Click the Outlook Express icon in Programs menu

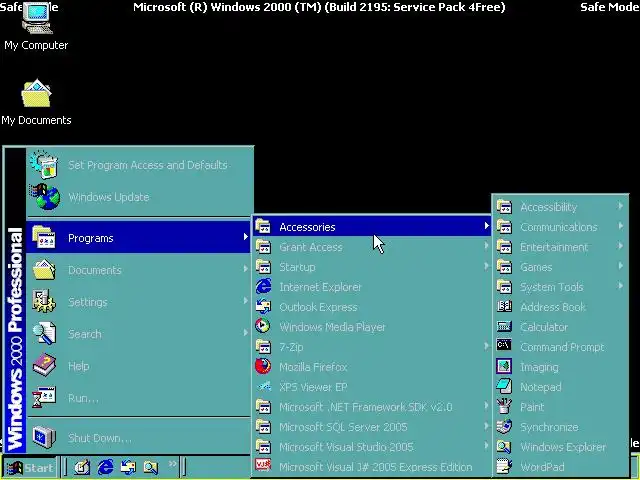(x=263, y=307)
